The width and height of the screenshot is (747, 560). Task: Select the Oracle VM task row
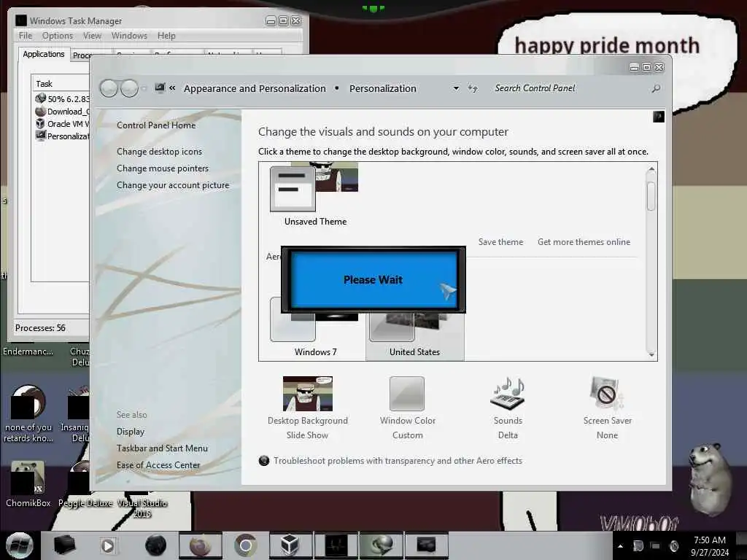click(x=61, y=124)
